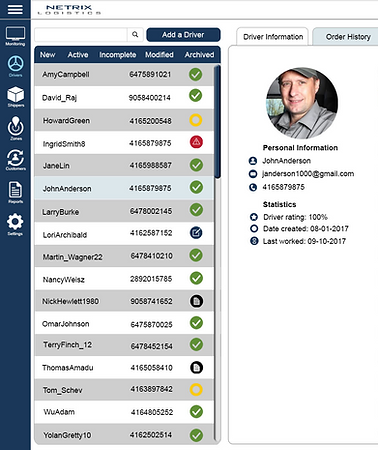Click the email janderson1000@gmail.com
This screenshot has height=450, width=378.
click(x=308, y=174)
